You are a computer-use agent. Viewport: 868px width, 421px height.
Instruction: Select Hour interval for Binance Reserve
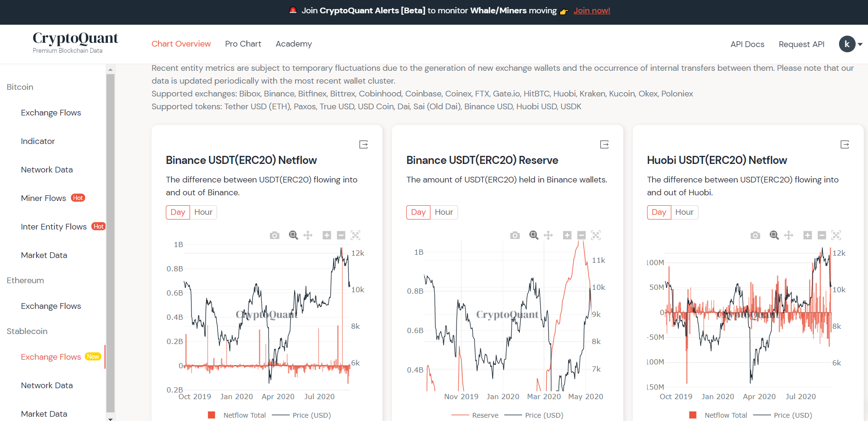pos(444,212)
